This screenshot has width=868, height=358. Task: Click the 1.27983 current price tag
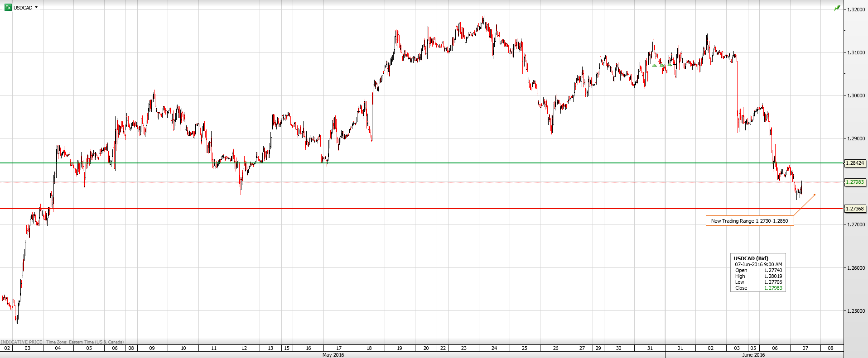(855, 182)
